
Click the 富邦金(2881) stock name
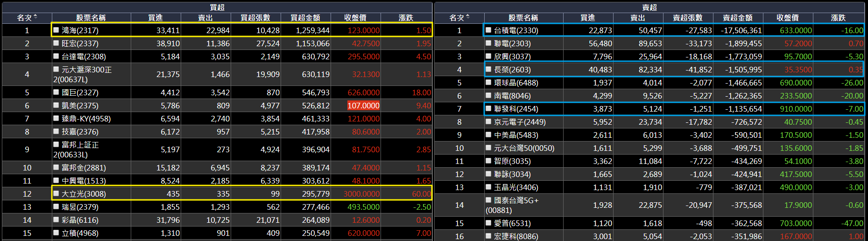click(84, 167)
